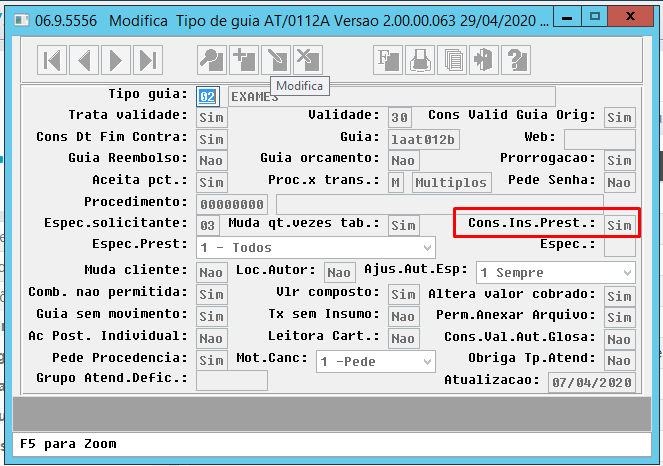The image size is (663, 466).
Task: Click Atualizacao date field 07/04/2020
Action: (x=592, y=383)
